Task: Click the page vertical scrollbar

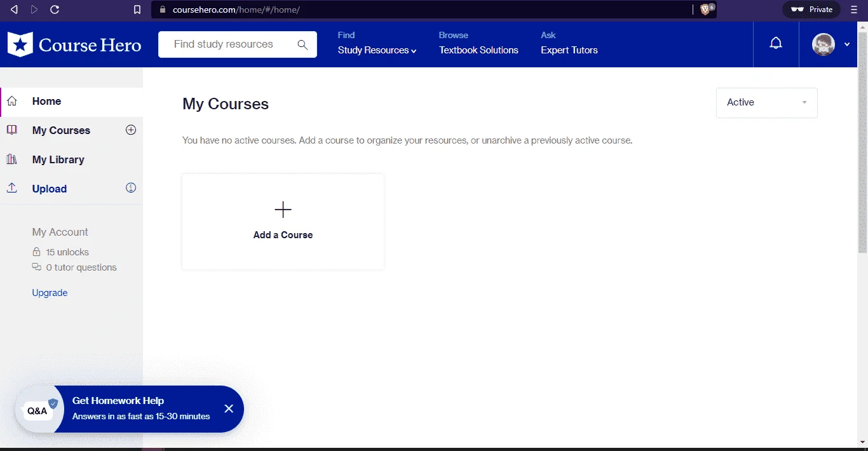Action: point(862,143)
